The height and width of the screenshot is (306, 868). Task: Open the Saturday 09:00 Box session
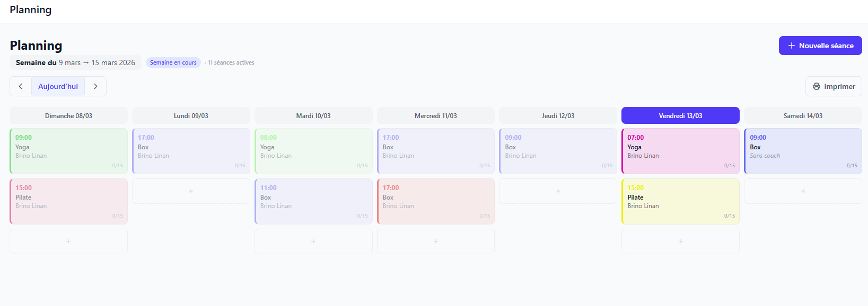click(803, 151)
